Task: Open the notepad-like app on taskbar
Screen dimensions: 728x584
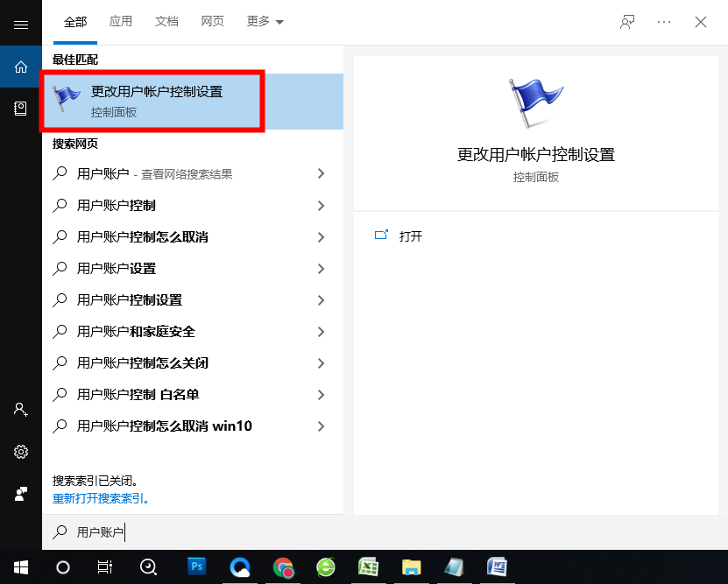Action: [x=454, y=566]
